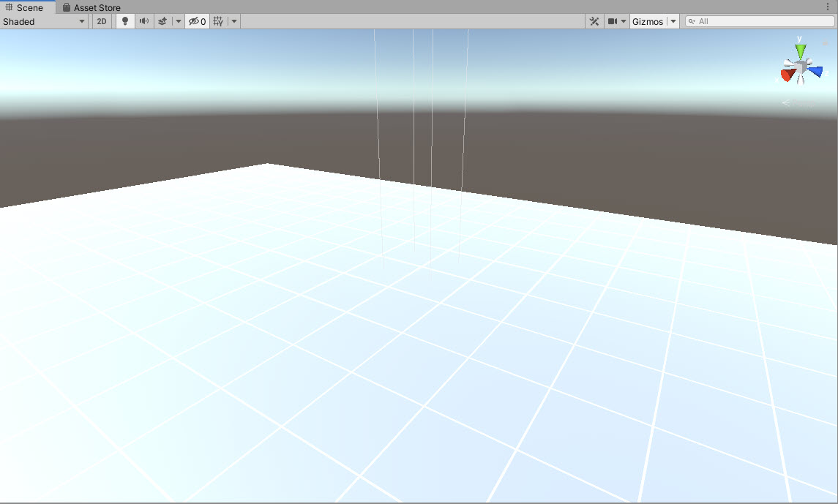Open the component editor tools icon
The height and width of the screenshot is (504, 838).
point(594,21)
